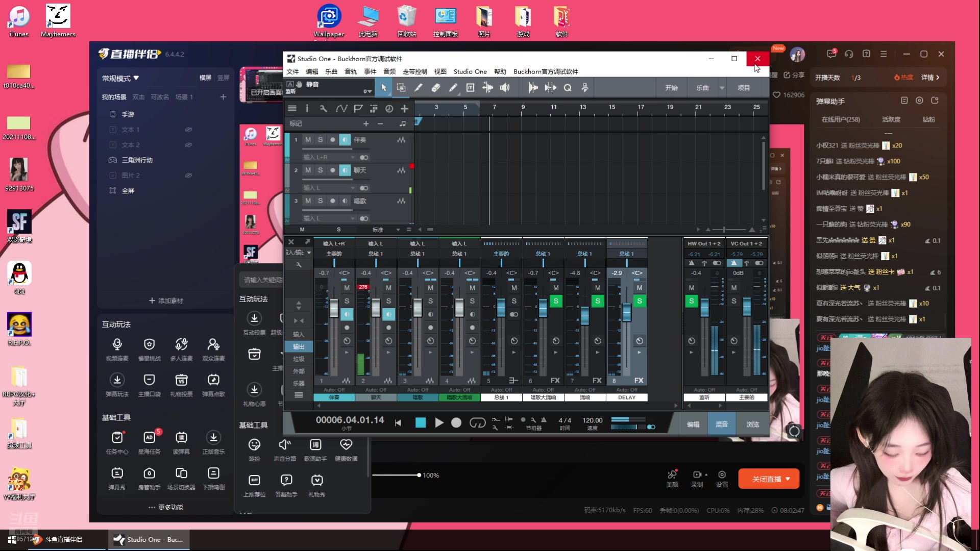Expand 更多功能 in 直播伴侣

click(166, 507)
